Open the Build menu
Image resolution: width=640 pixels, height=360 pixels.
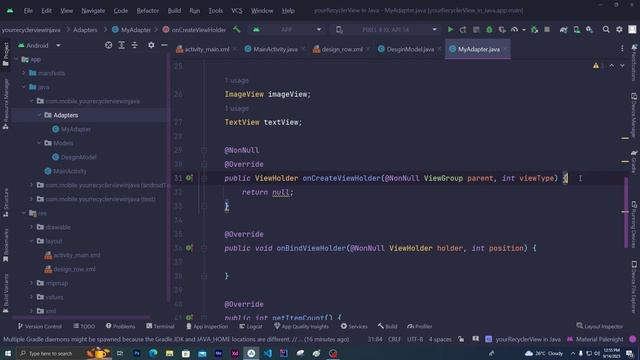click(174, 11)
